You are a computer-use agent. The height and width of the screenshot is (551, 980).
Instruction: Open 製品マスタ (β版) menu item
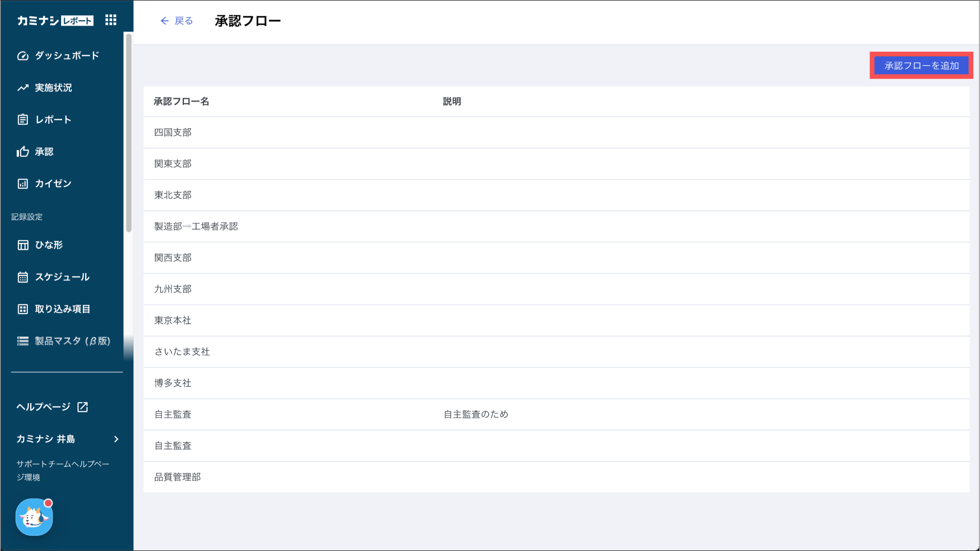tap(72, 341)
